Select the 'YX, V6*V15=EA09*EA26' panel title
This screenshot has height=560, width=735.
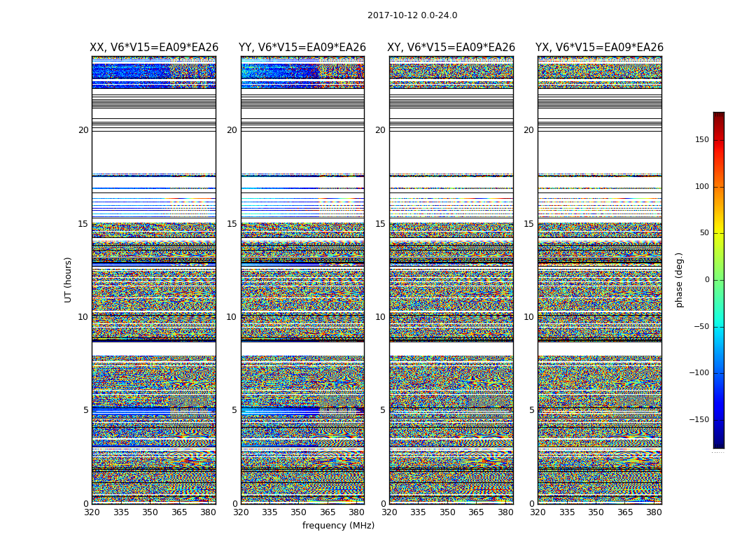pos(599,48)
